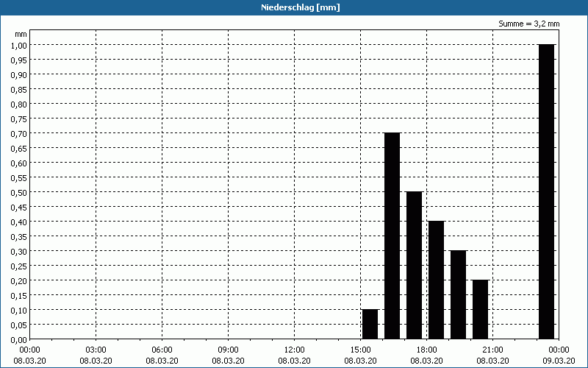Click the 0,05 y-axis value

point(19,325)
